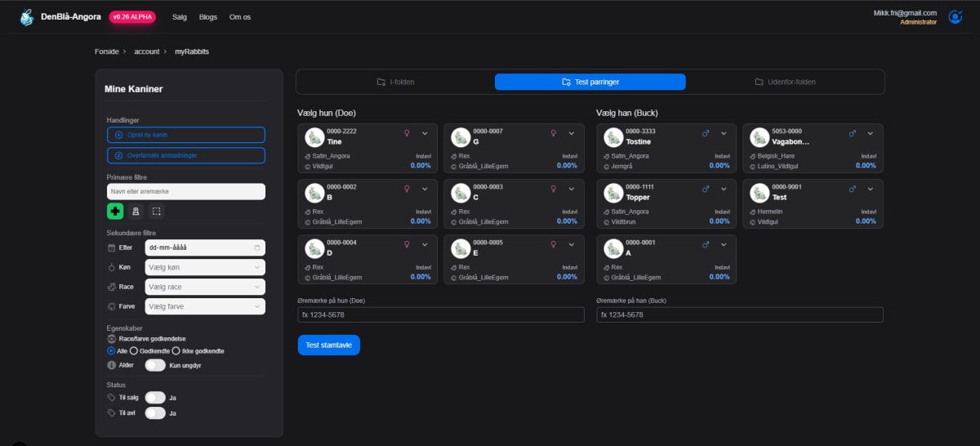Click the Hermelin race text on Test card
Viewport: 980px width, 446px height.
click(x=769, y=211)
